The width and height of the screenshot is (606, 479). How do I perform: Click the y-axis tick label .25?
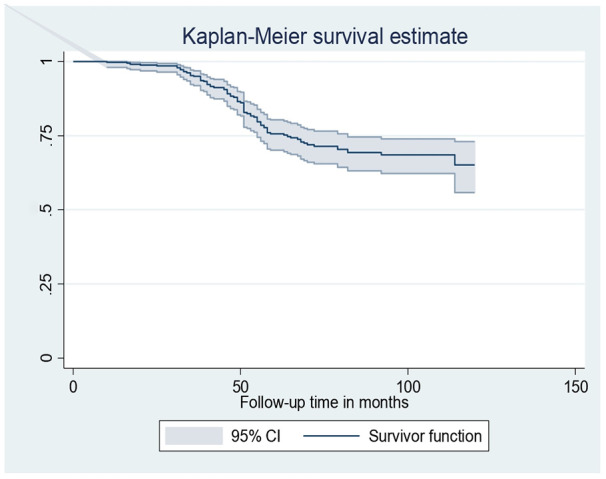tap(45, 283)
